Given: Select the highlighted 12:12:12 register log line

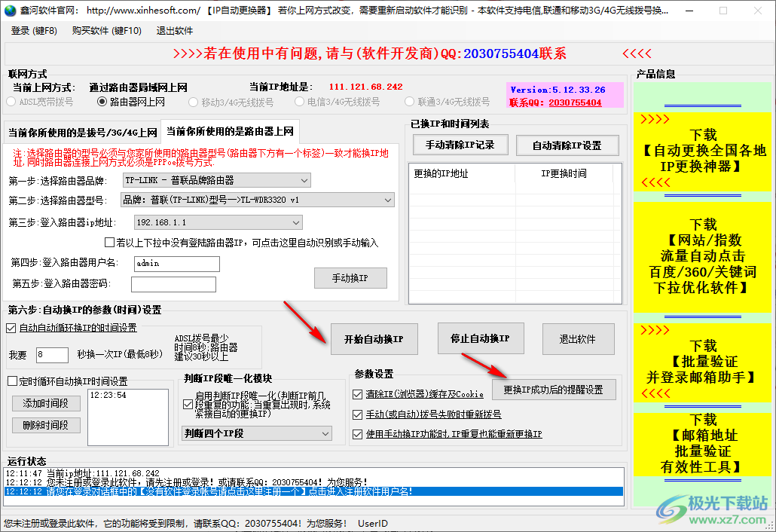Looking at the screenshot, I should pos(313,491).
